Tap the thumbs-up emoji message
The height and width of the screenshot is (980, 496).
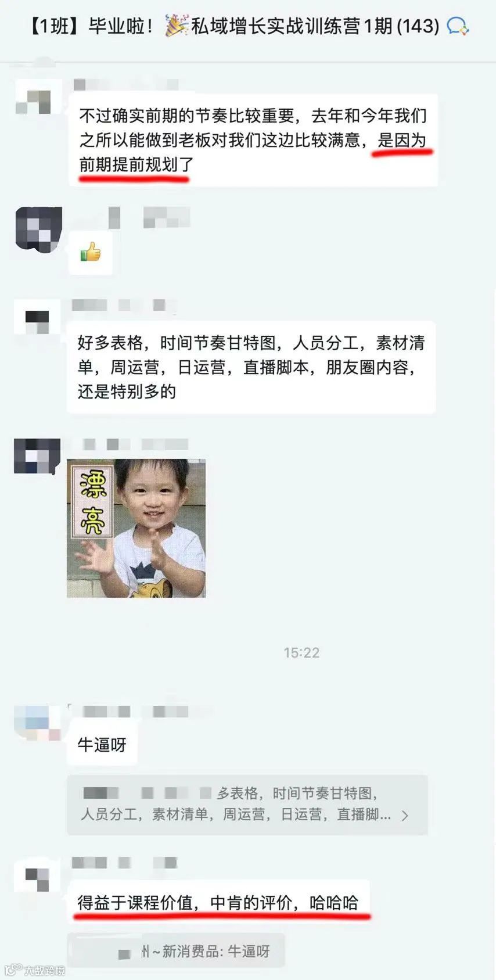90,253
